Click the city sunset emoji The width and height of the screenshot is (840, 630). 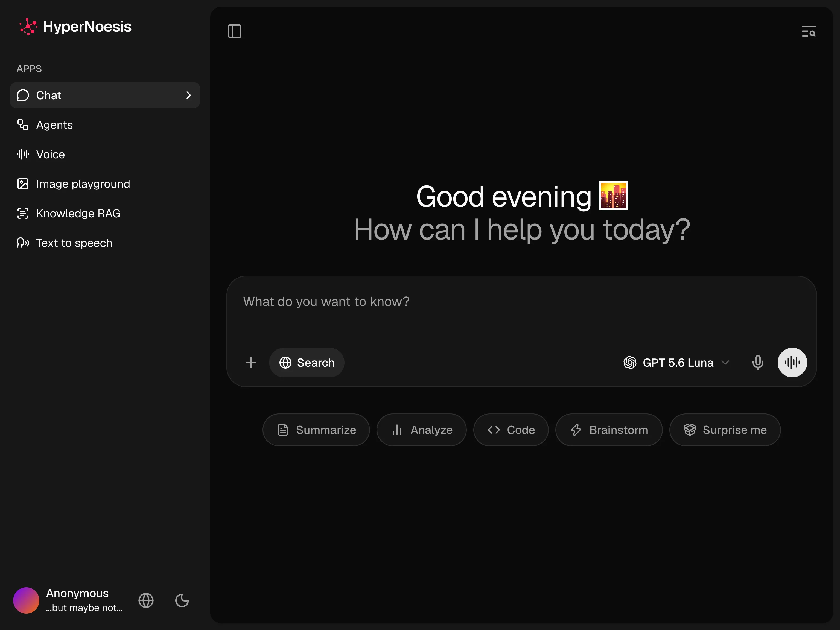(x=613, y=196)
